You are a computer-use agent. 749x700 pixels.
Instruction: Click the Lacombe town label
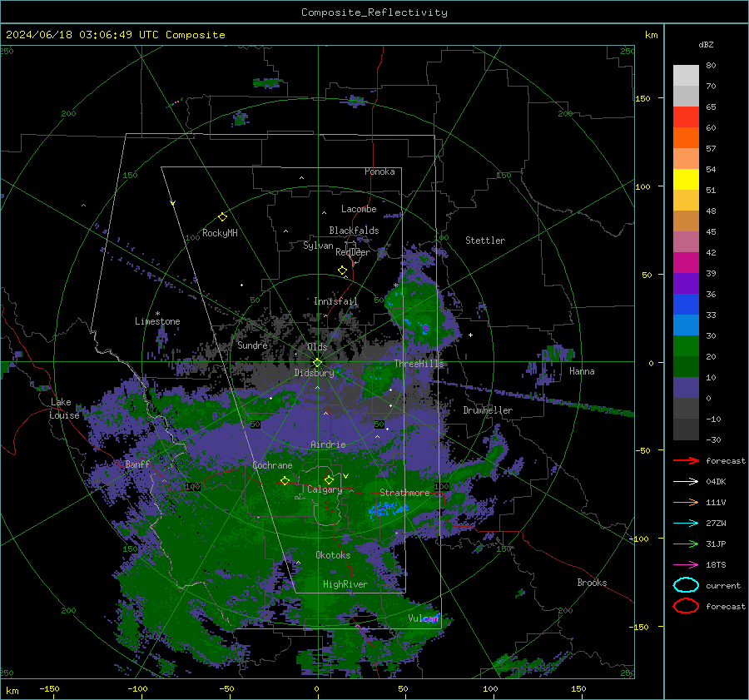tap(359, 209)
